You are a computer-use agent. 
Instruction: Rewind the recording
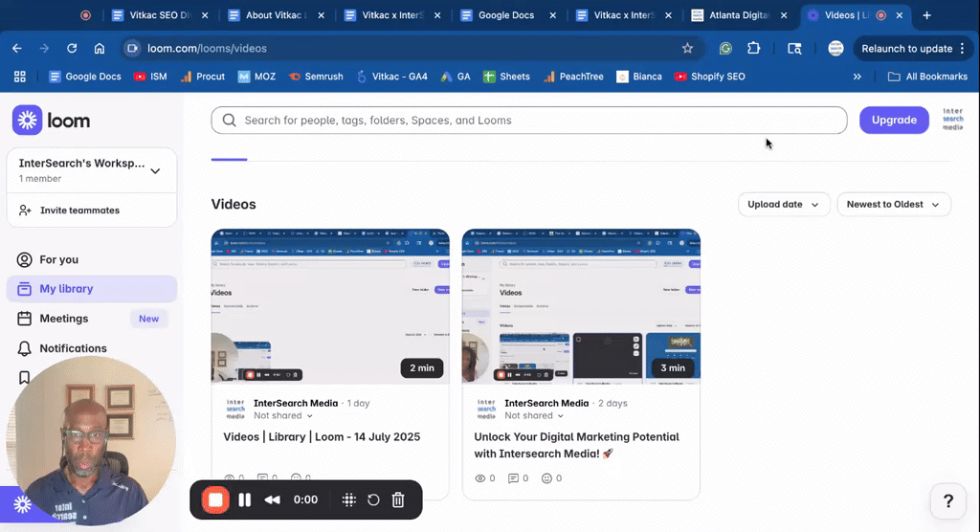273,500
